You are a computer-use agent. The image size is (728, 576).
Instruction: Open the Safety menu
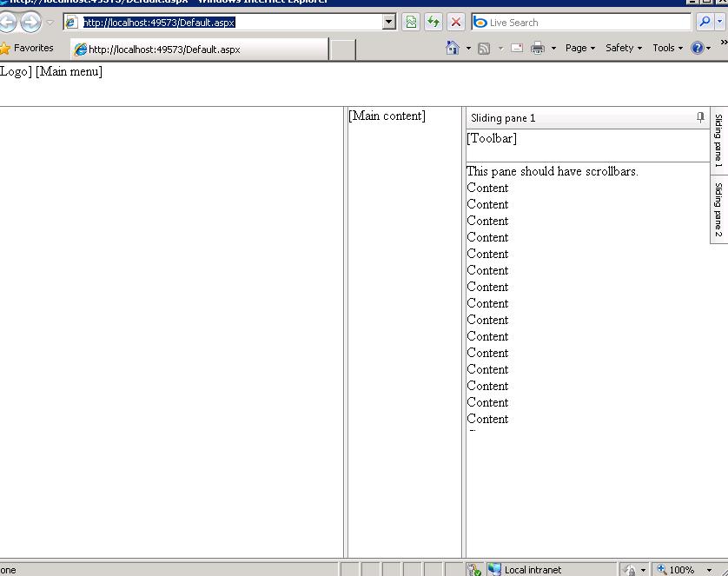pos(624,48)
